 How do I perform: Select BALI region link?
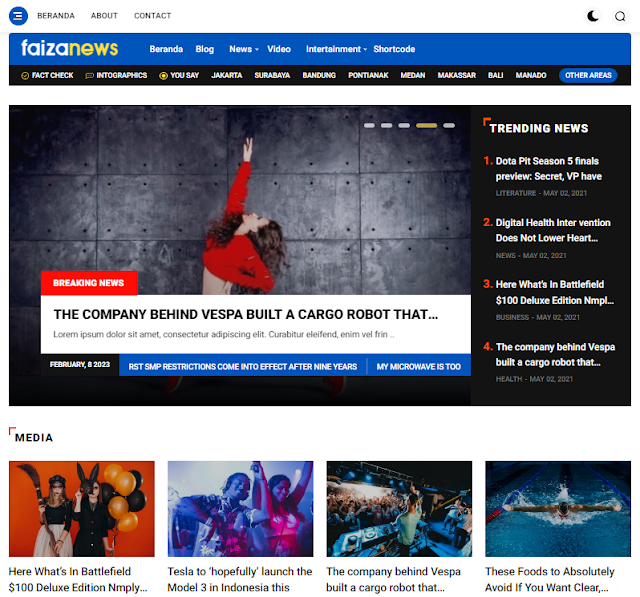tap(496, 75)
